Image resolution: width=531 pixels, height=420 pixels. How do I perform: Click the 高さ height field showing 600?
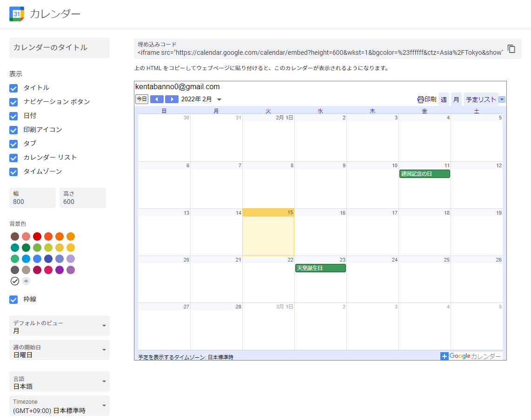tap(83, 198)
